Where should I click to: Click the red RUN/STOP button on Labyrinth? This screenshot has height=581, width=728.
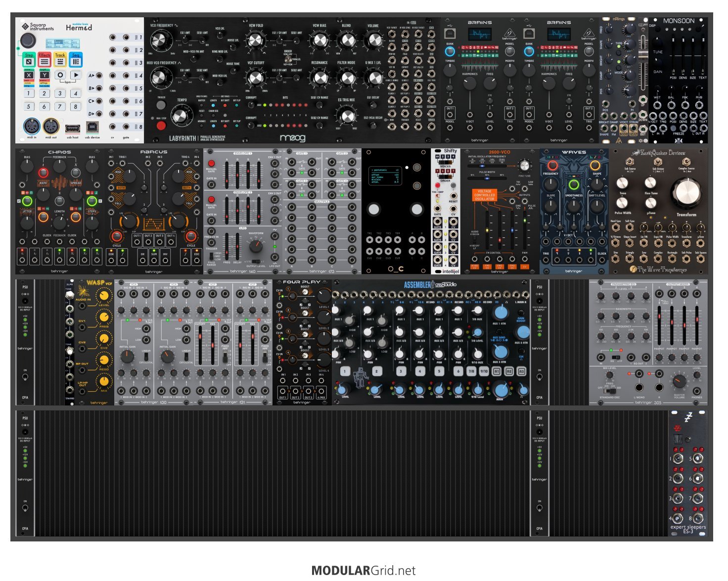pyautogui.click(x=161, y=125)
